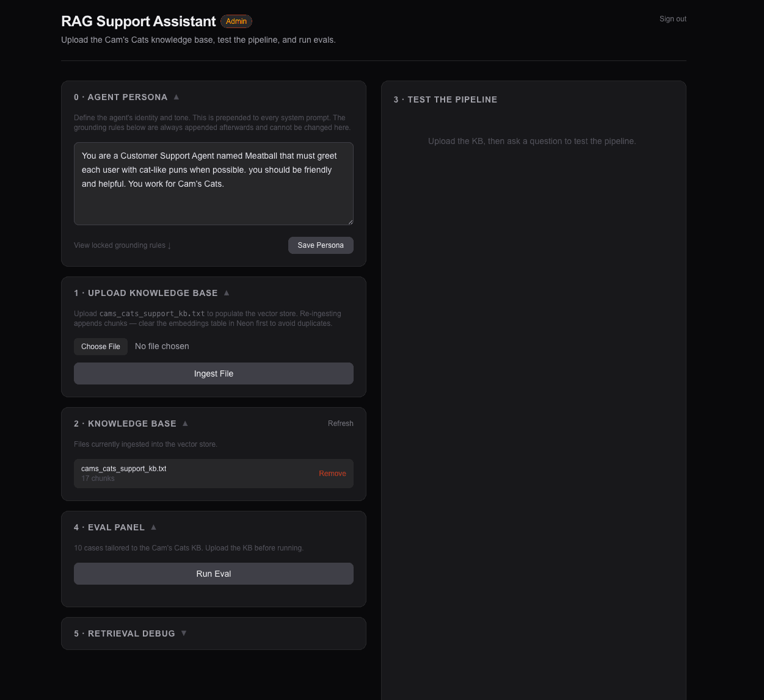
Task: Click Sign out
Action: point(672,18)
